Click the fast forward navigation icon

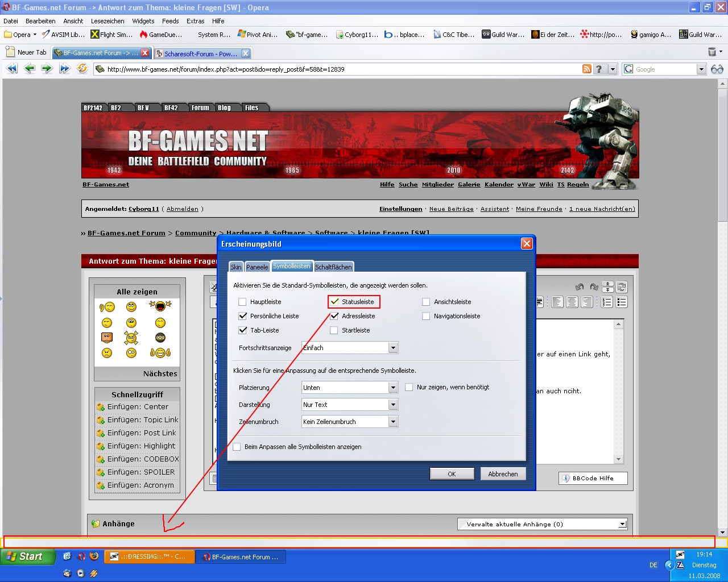(x=64, y=69)
